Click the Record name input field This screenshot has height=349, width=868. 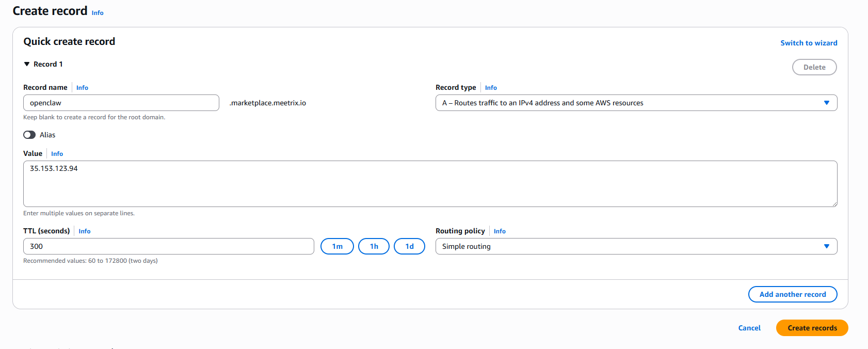[x=121, y=103]
